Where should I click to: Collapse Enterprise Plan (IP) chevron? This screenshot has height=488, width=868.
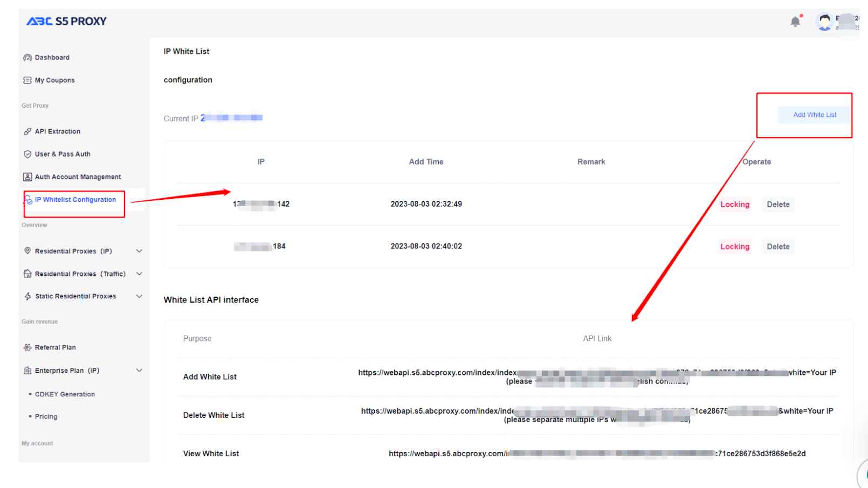click(139, 371)
